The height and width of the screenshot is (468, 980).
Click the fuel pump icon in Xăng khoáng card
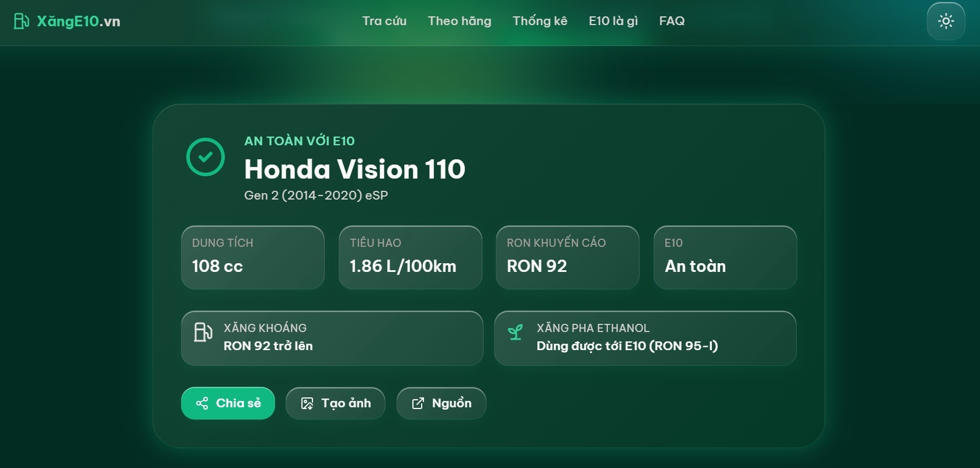203,332
